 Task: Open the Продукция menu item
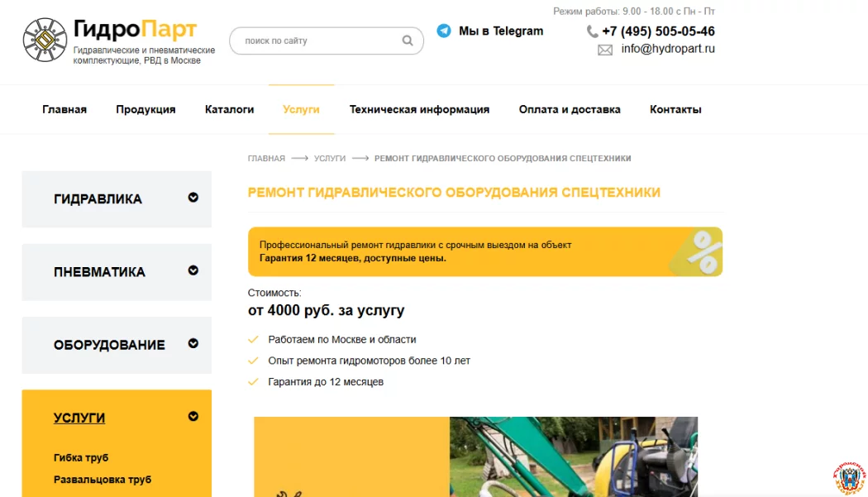pos(145,108)
